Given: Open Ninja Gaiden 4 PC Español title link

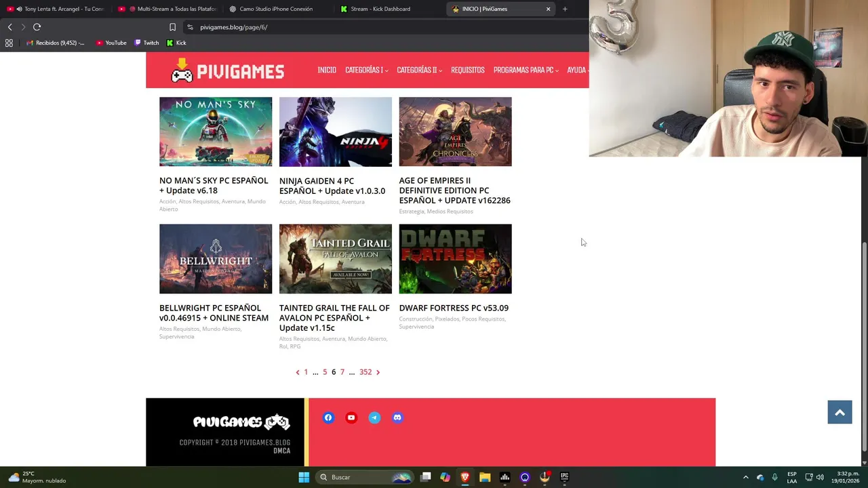Looking at the screenshot, I should 332,186.
